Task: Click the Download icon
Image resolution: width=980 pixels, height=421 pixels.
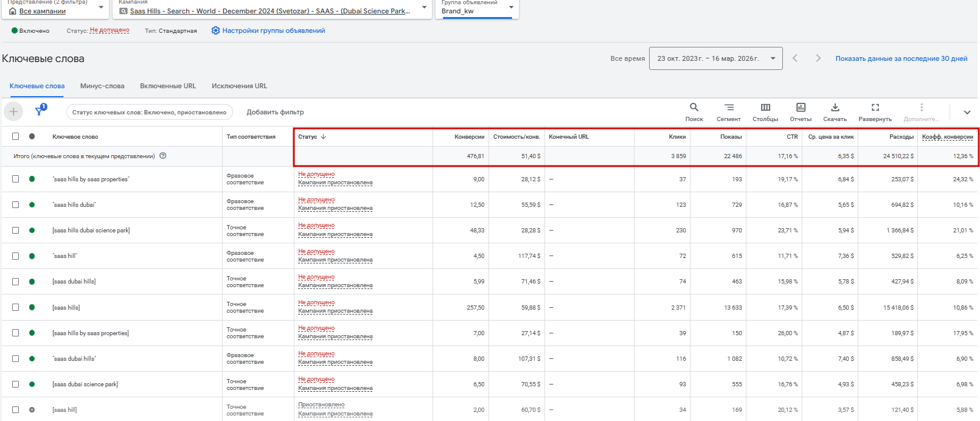Action: (835, 108)
